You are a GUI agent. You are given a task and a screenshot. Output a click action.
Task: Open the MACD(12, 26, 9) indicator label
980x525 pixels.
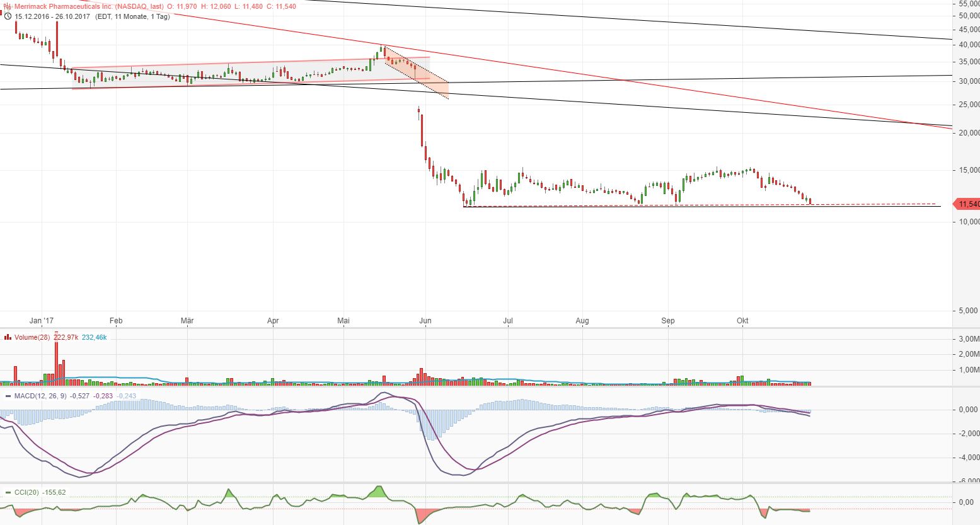coord(40,396)
